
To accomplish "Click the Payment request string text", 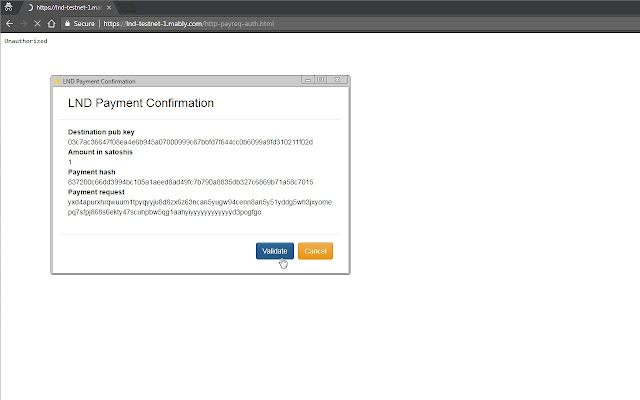I will tap(200, 207).
